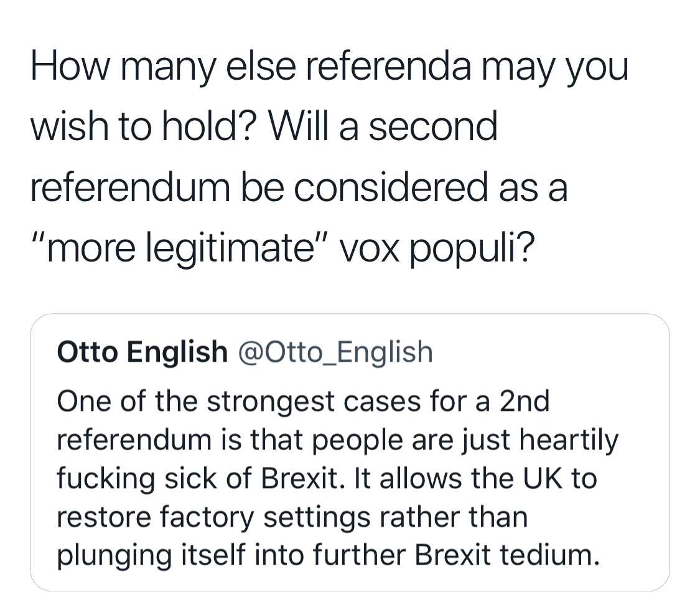This screenshot has width=700, height=612.
Task: Open Otto English's profile via display name
Action: coord(142,352)
